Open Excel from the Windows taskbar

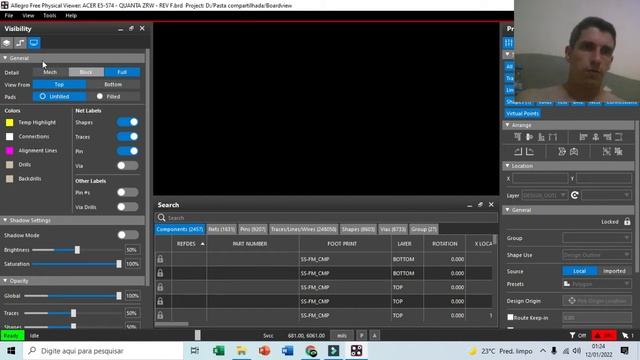pos(218,351)
